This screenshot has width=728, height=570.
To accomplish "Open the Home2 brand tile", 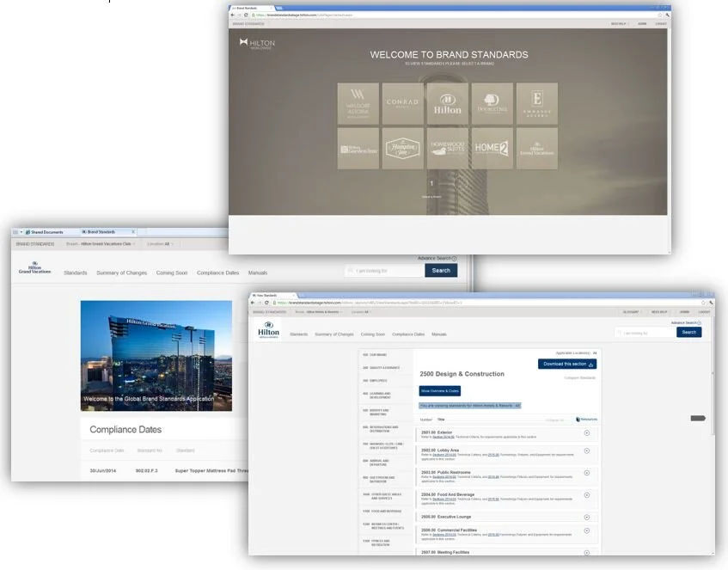I will point(492,149).
